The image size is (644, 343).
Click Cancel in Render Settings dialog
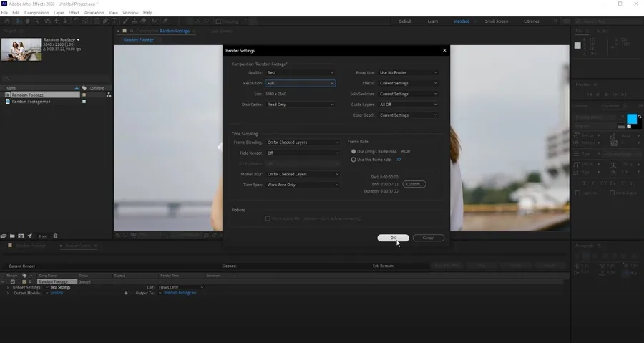429,238
